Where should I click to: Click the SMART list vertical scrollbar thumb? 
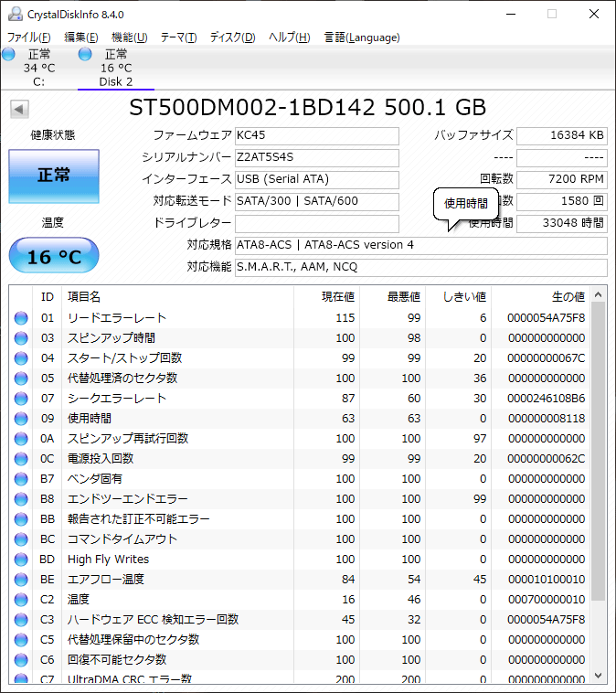click(x=599, y=452)
